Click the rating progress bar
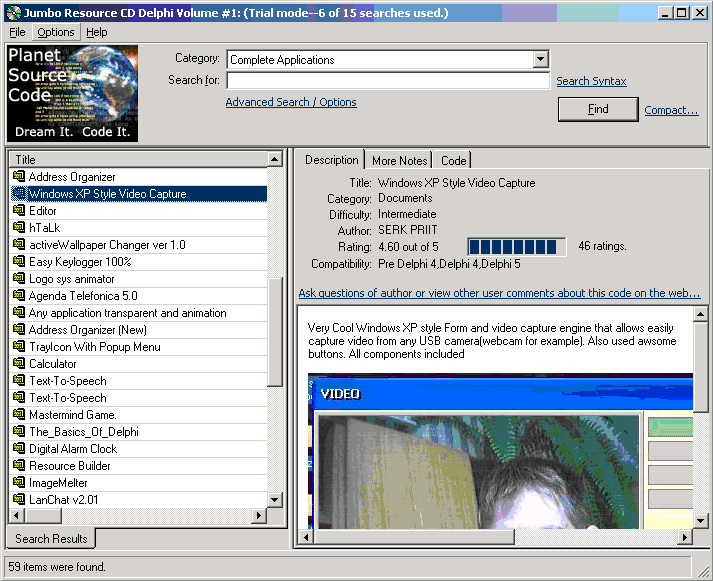713x581 pixels. tap(517, 247)
